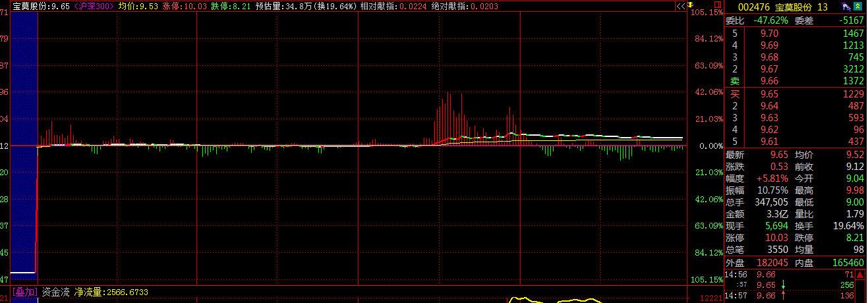Click the 换手 19.64% value

(849, 226)
